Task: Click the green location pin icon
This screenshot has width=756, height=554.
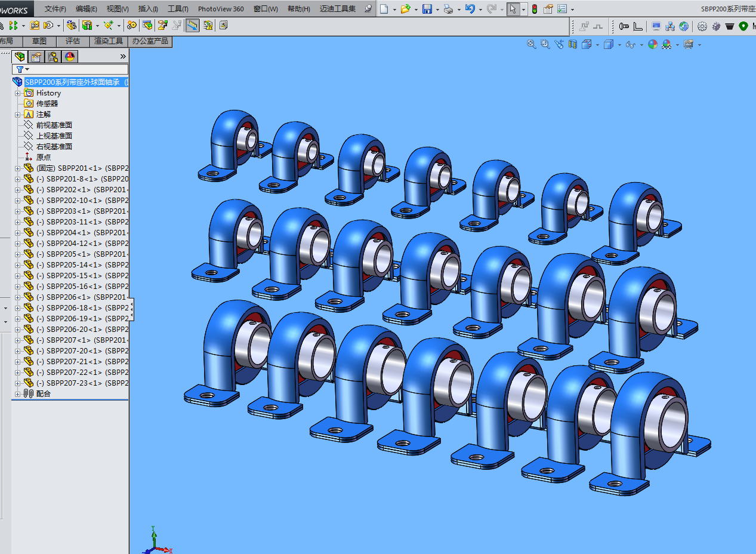Action: click(x=743, y=26)
